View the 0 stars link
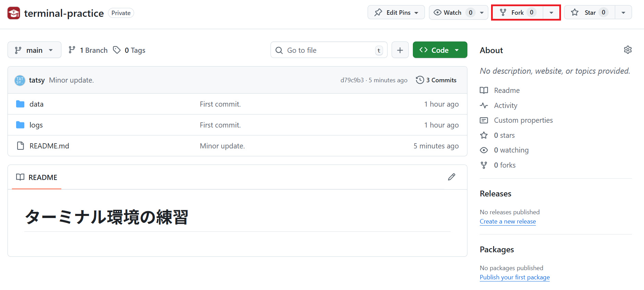The width and height of the screenshot is (644, 290). 504,135
